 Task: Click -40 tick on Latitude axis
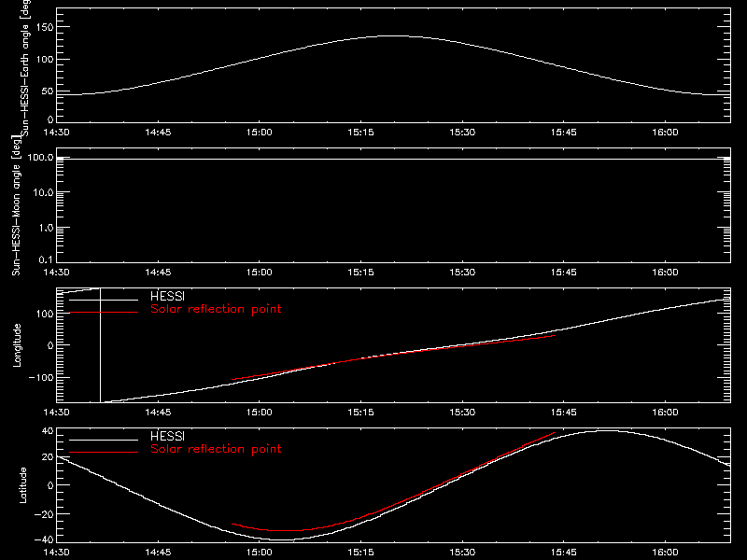point(44,539)
